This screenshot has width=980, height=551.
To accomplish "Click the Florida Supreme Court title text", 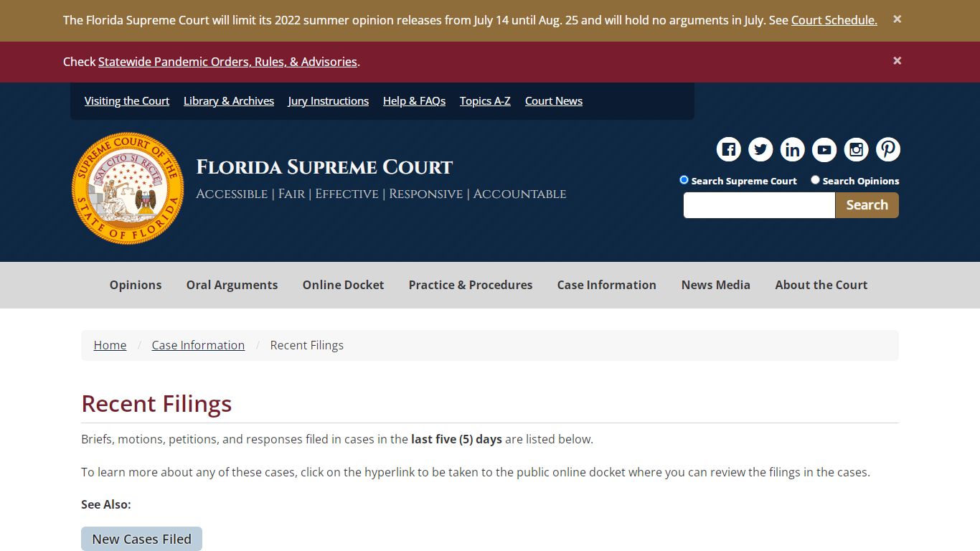I will [324, 167].
